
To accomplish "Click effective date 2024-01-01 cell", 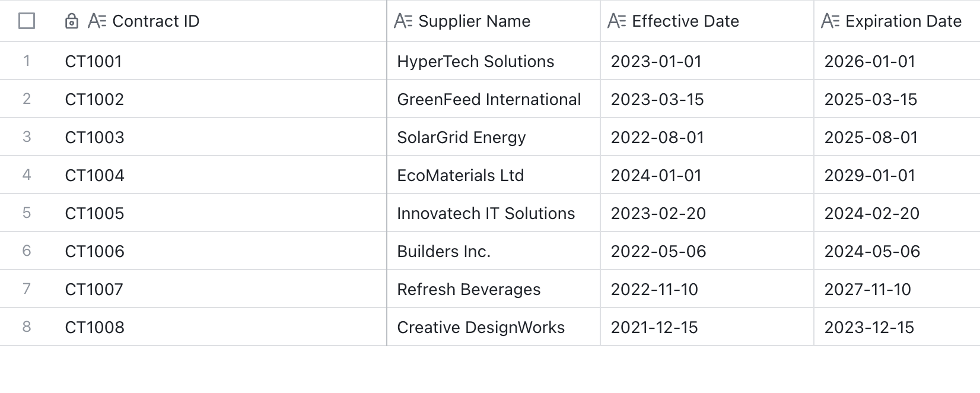I will [x=707, y=175].
